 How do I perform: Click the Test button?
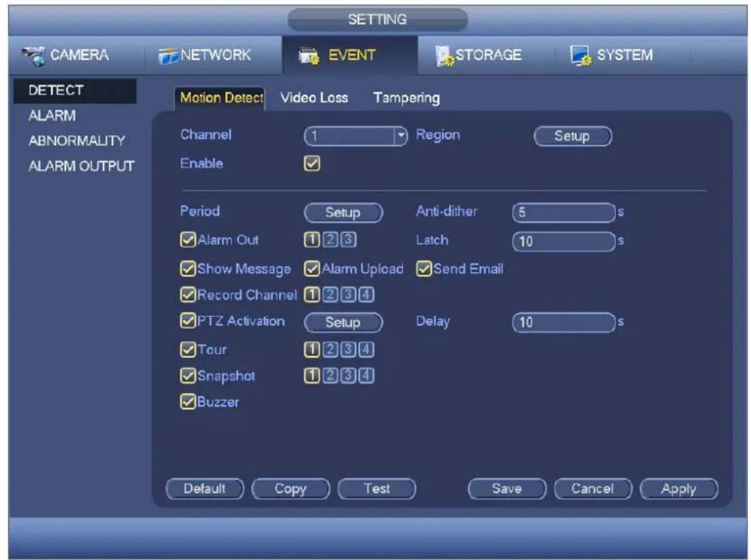(377, 489)
